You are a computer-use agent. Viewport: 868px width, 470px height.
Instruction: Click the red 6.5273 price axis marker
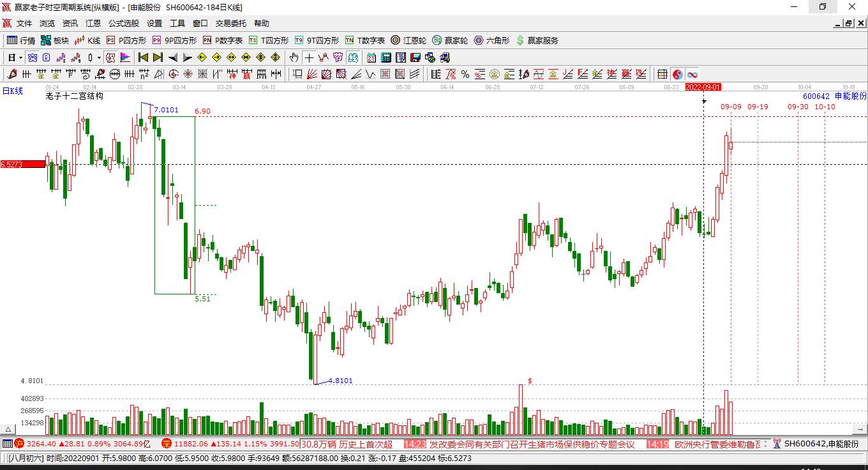23,164
